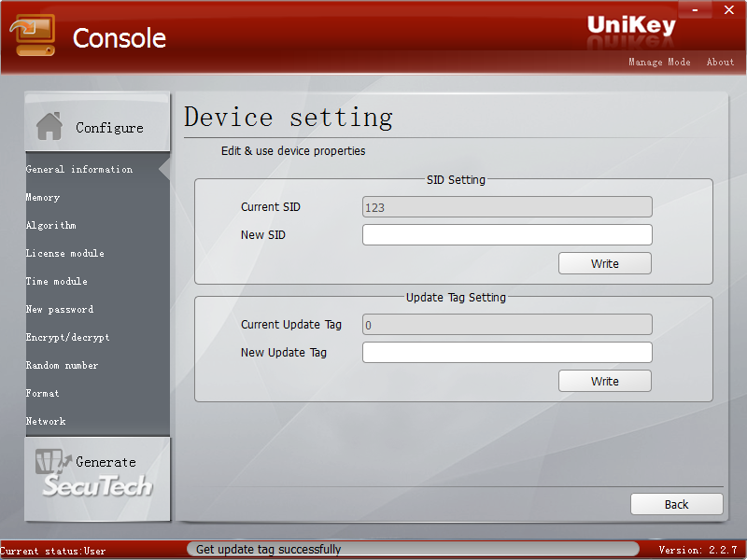747x560 pixels.
Task: Select Time module in sidebar
Action: pos(56,282)
